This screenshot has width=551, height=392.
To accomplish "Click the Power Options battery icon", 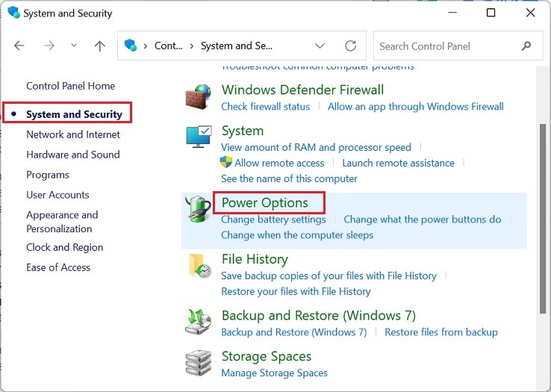I will (198, 209).
